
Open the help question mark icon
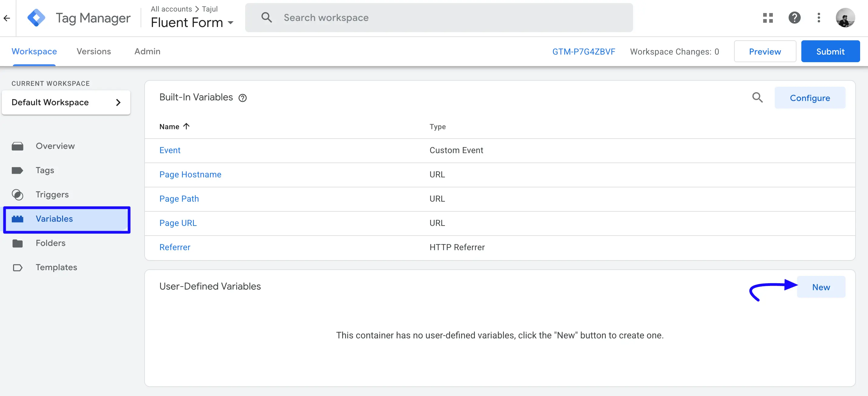794,18
